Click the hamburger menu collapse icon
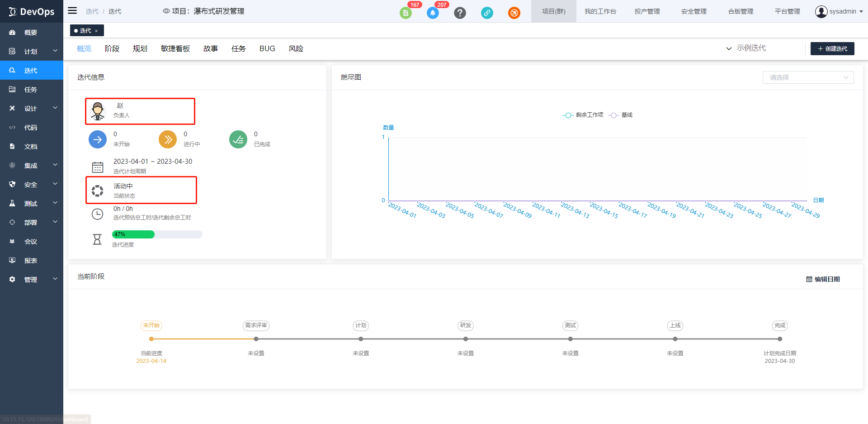 pos(72,10)
